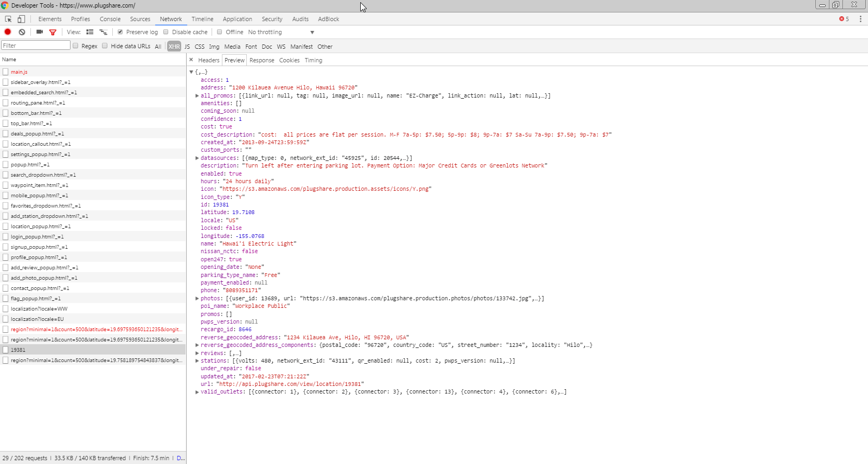This screenshot has height=464, width=868.
Task: Select localization?locale=WW request
Action: coord(93,308)
